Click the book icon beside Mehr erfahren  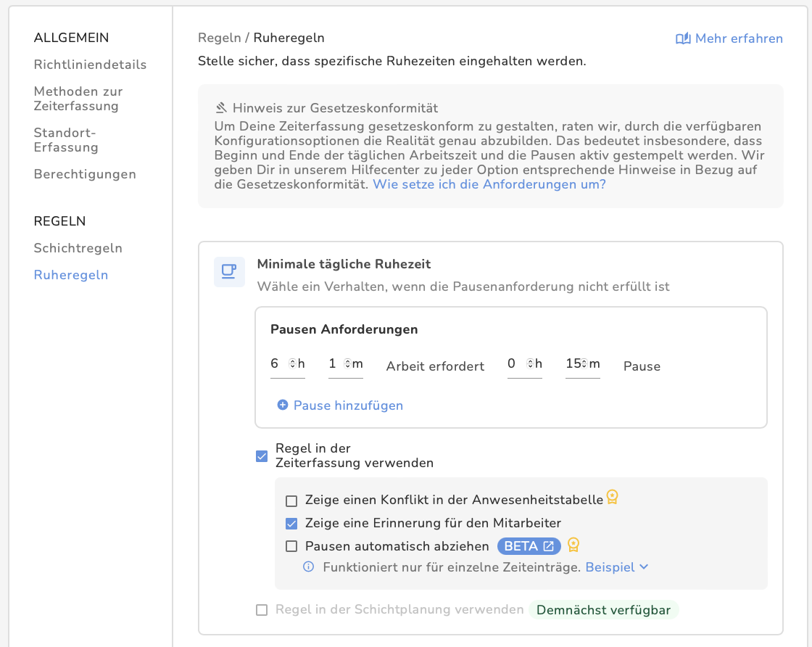coord(683,38)
